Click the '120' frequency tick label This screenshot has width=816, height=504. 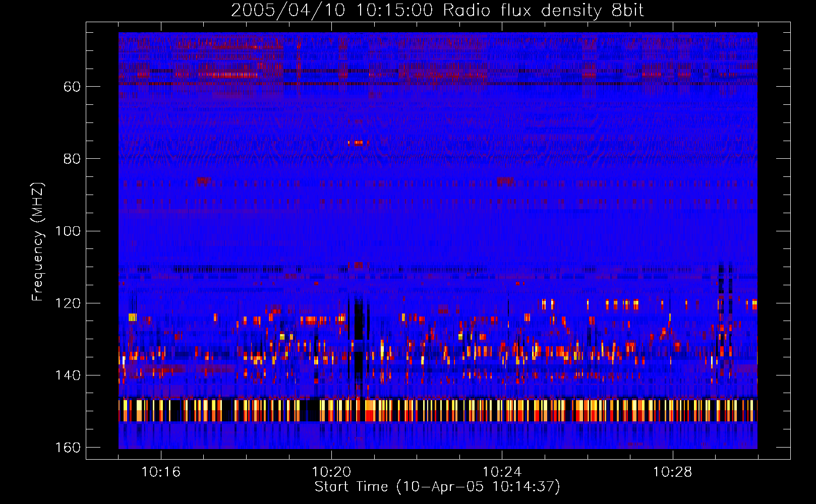click(x=67, y=303)
